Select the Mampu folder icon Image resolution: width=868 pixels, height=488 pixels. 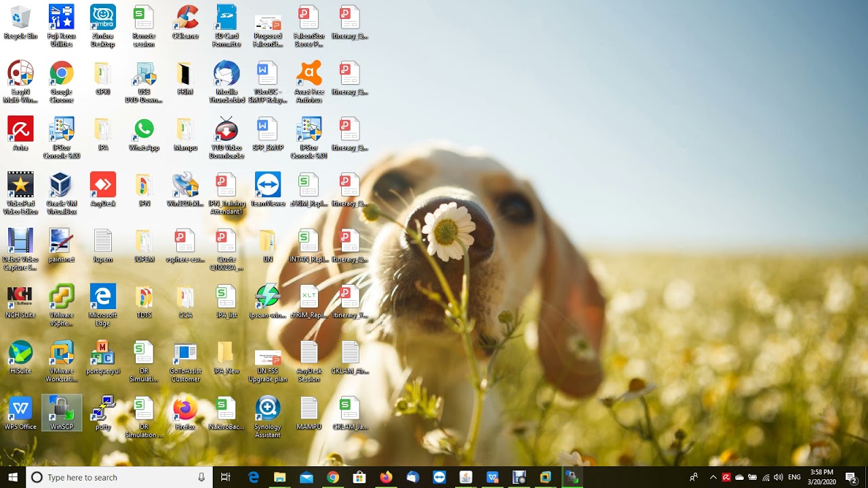click(185, 134)
